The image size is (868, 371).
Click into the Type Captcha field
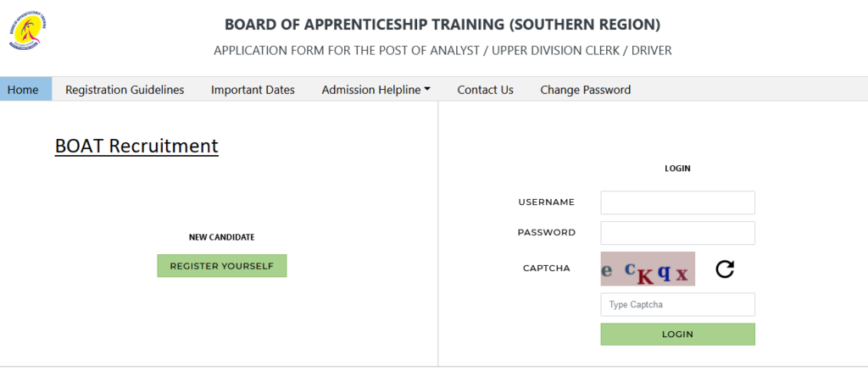677,305
